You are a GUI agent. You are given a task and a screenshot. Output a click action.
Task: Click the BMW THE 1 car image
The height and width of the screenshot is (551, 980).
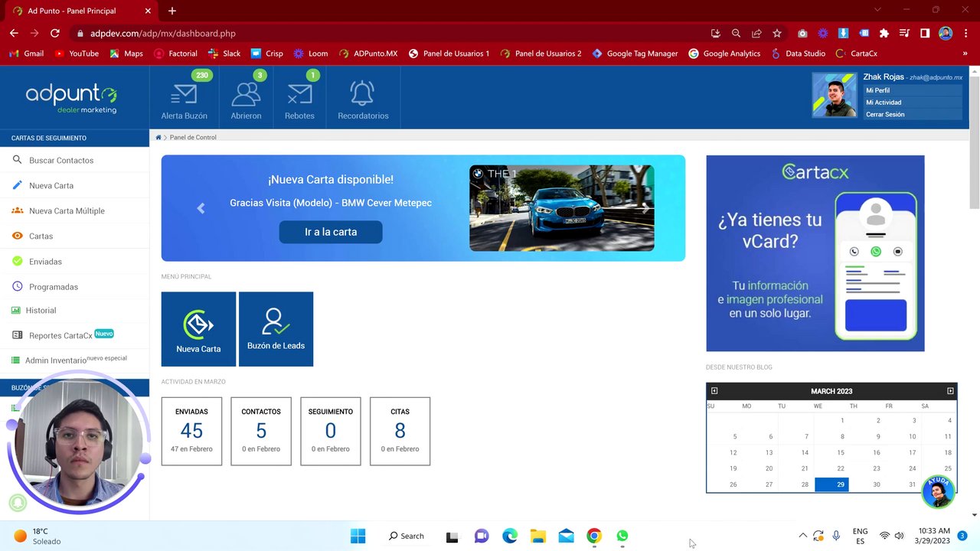tap(561, 208)
